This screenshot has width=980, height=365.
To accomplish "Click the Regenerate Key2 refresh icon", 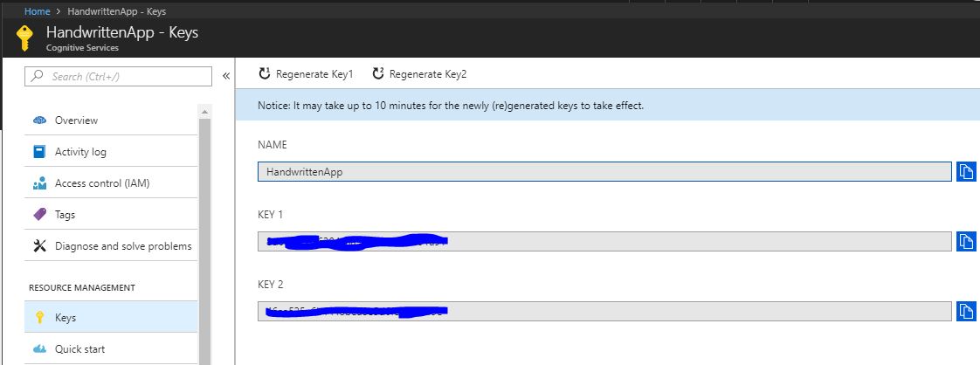I will tap(377, 73).
